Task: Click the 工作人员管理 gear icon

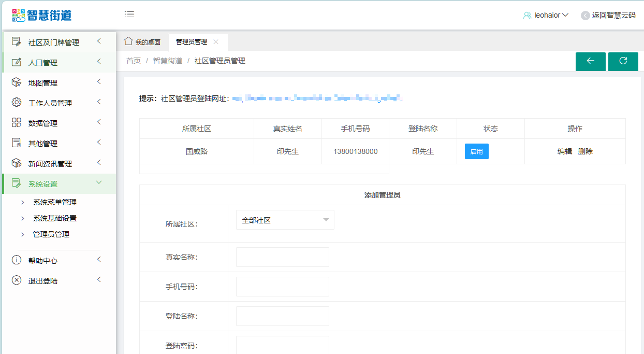Action: (17, 103)
